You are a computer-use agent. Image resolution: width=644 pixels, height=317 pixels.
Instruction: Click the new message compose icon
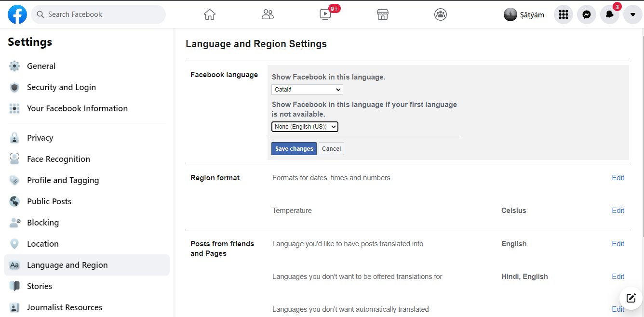click(x=631, y=298)
